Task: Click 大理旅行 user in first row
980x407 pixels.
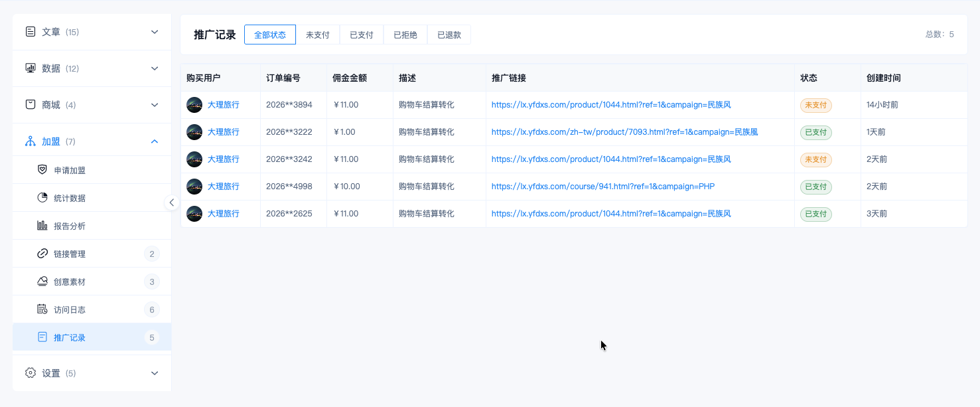Action: tap(224, 105)
